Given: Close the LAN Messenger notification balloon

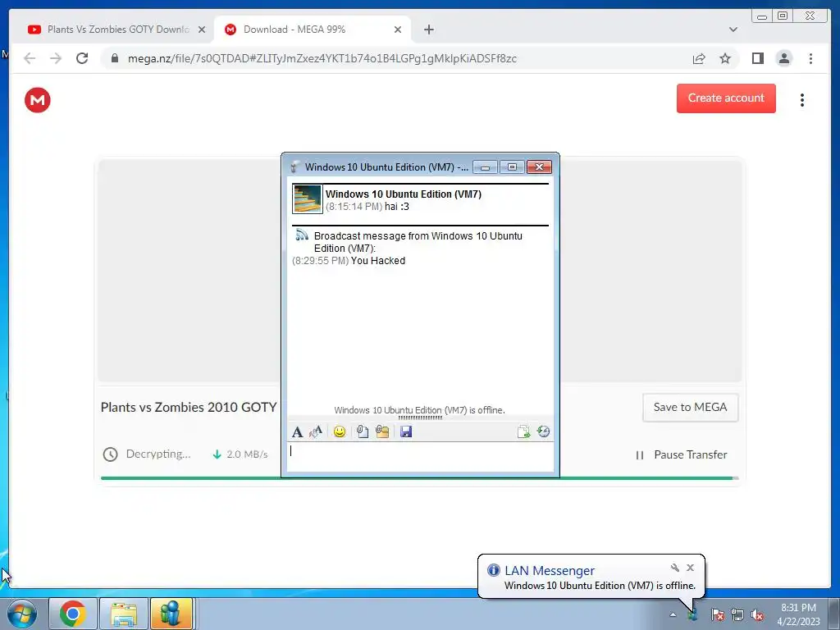Looking at the screenshot, I should (x=690, y=568).
